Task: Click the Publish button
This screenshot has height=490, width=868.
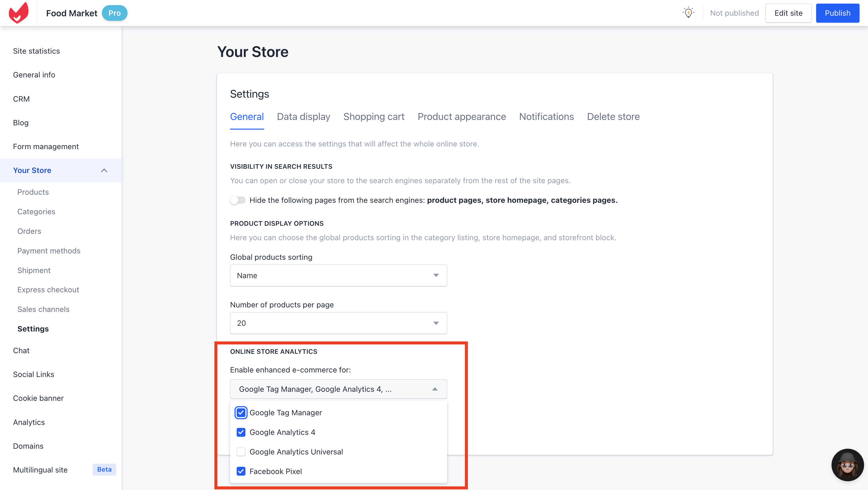Action: (837, 13)
